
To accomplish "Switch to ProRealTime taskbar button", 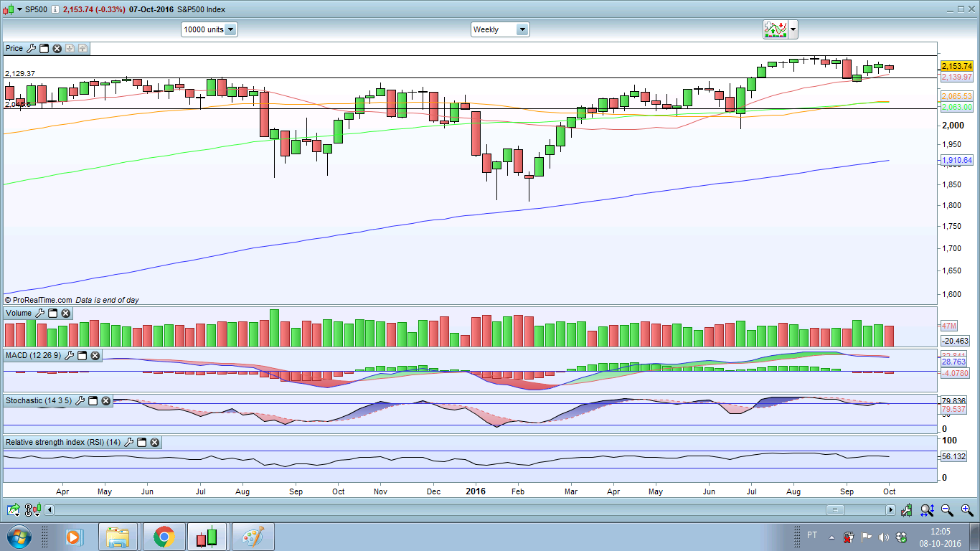I will 207,536.
